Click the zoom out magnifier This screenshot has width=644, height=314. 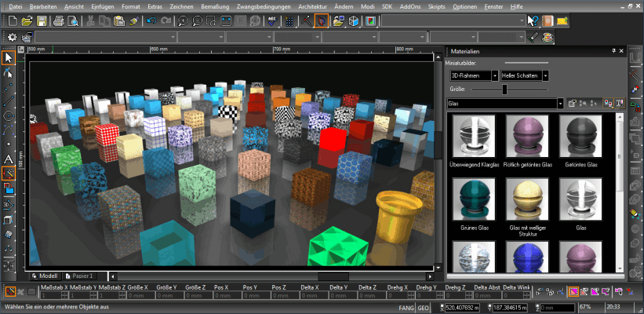(x=197, y=20)
